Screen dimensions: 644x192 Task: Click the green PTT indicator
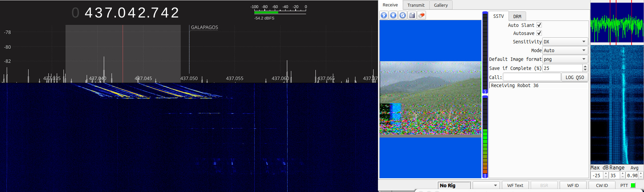tap(633, 185)
